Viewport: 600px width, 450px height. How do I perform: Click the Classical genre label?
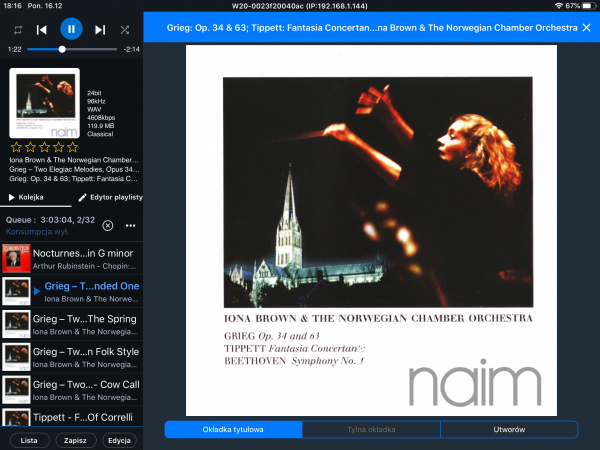(100, 134)
